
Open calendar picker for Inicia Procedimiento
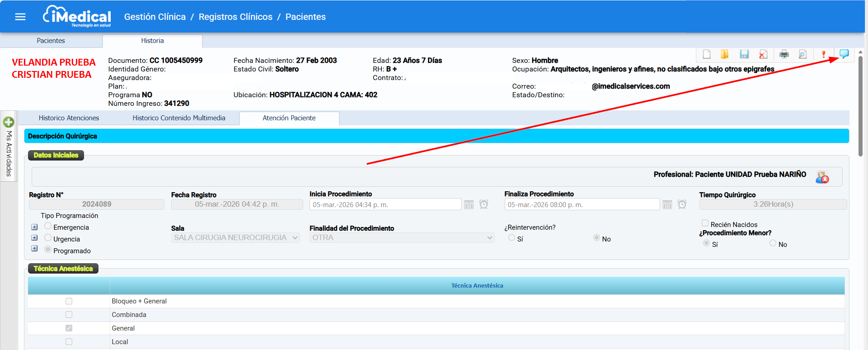tap(469, 205)
